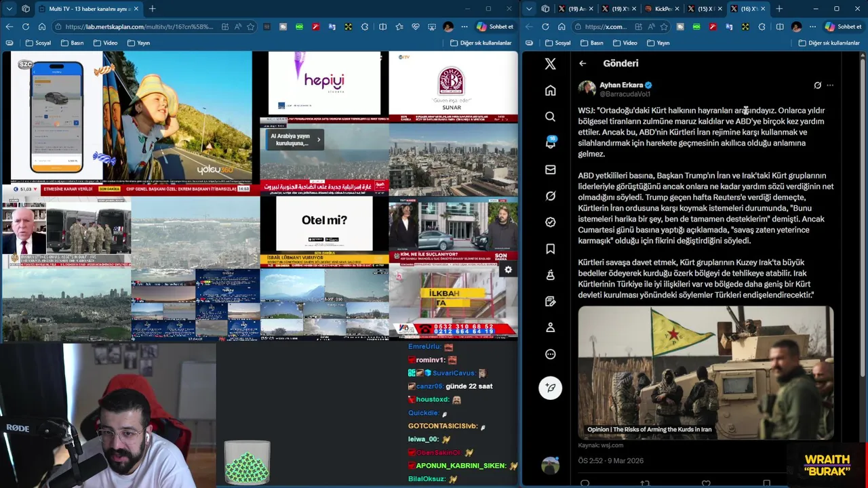The image size is (868, 488).
Task: Open the X sidebar More circle icon
Action: click(x=550, y=354)
